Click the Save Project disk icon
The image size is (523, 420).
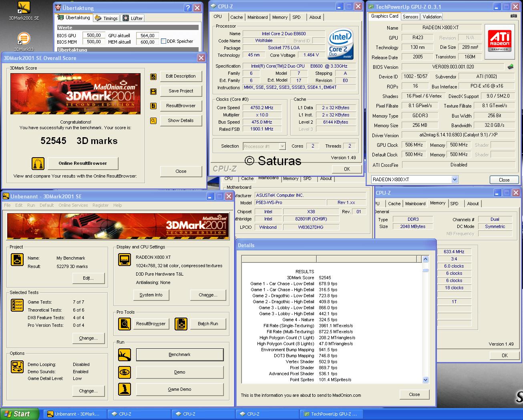pyautogui.click(x=153, y=92)
